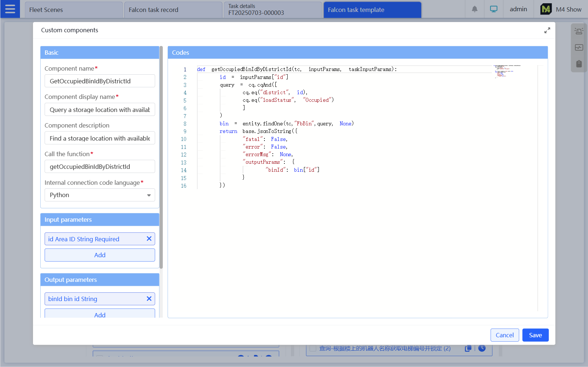Open the alarm siren panel icon
Screen dimensions: 588x367
click(579, 32)
